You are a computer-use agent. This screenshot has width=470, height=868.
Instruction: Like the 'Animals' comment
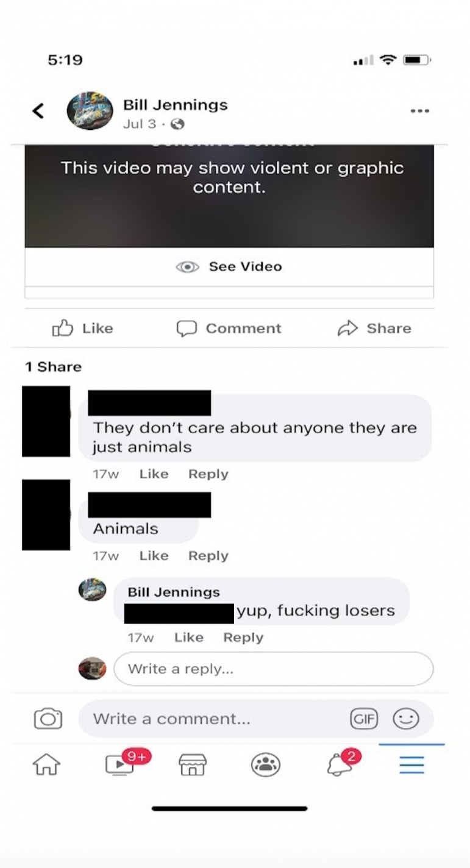point(154,555)
